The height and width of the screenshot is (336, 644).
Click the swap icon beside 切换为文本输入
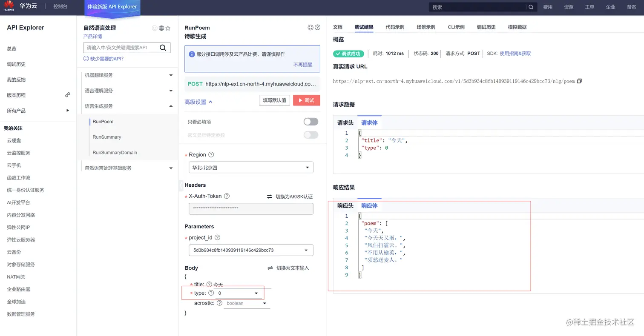click(270, 268)
